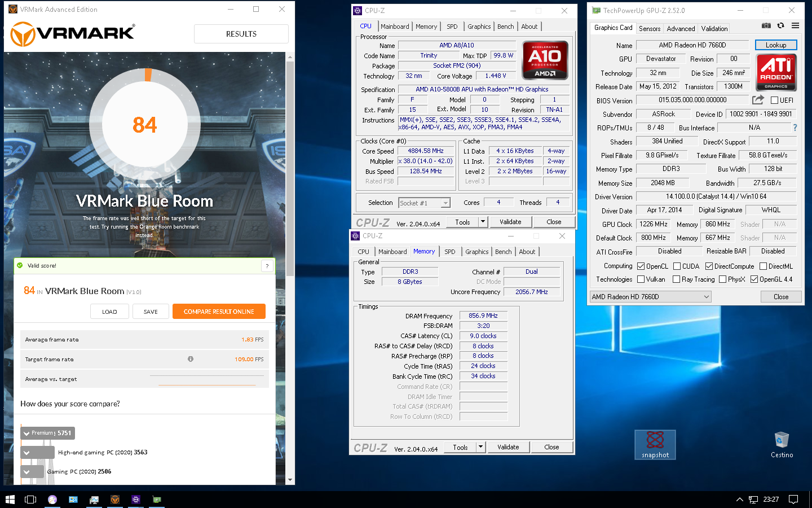This screenshot has height=508, width=812.
Task: Open Tools dropdown arrow in lower CPU-Z window
Action: [x=480, y=447]
